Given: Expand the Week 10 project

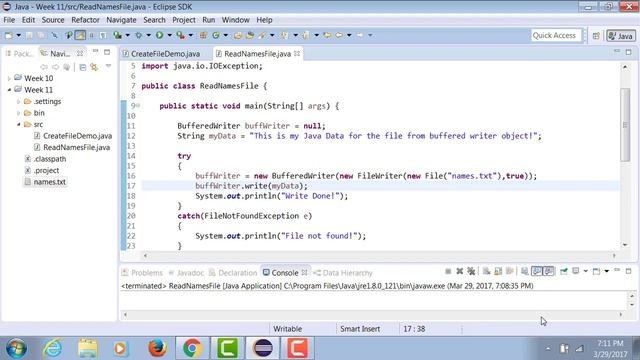Looking at the screenshot, I should coord(9,78).
